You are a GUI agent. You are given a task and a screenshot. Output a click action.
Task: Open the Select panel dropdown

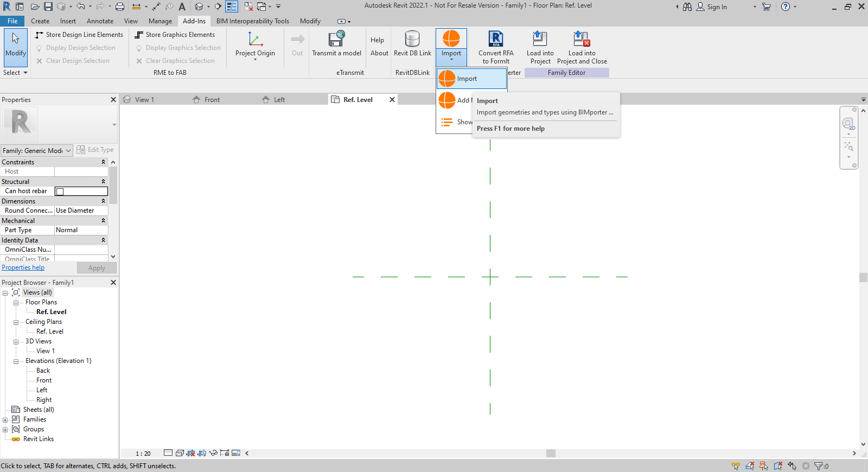pos(15,73)
